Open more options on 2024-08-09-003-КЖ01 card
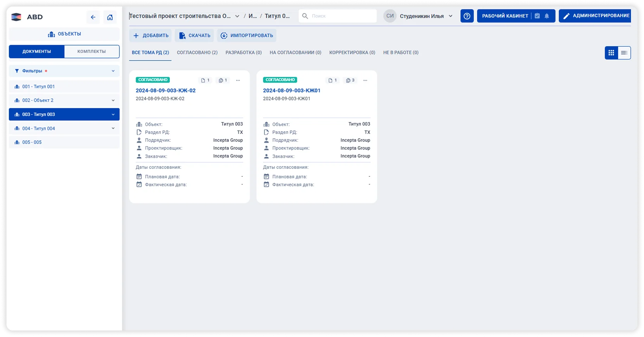Screen dimensions: 644x337 click(x=365, y=80)
